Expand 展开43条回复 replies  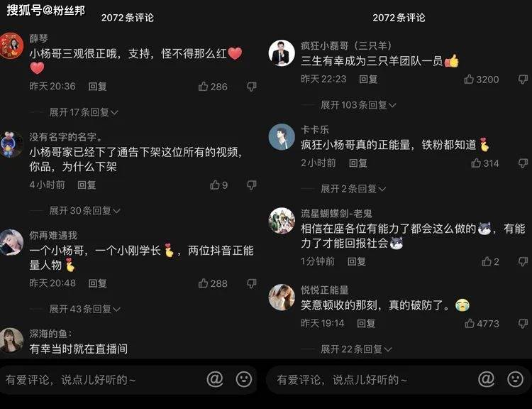pos(85,309)
